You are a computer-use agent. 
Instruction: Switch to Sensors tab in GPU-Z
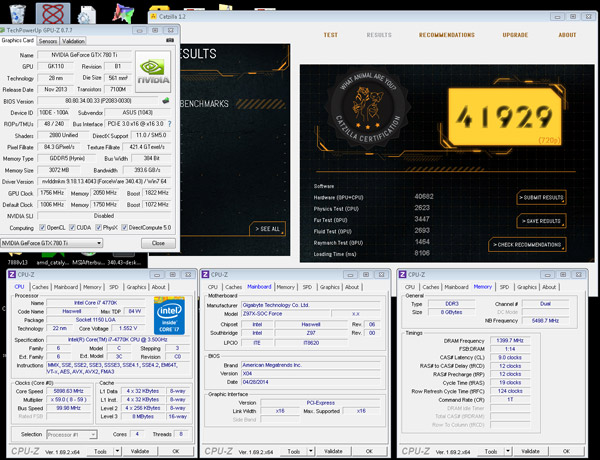pos(48,41)
